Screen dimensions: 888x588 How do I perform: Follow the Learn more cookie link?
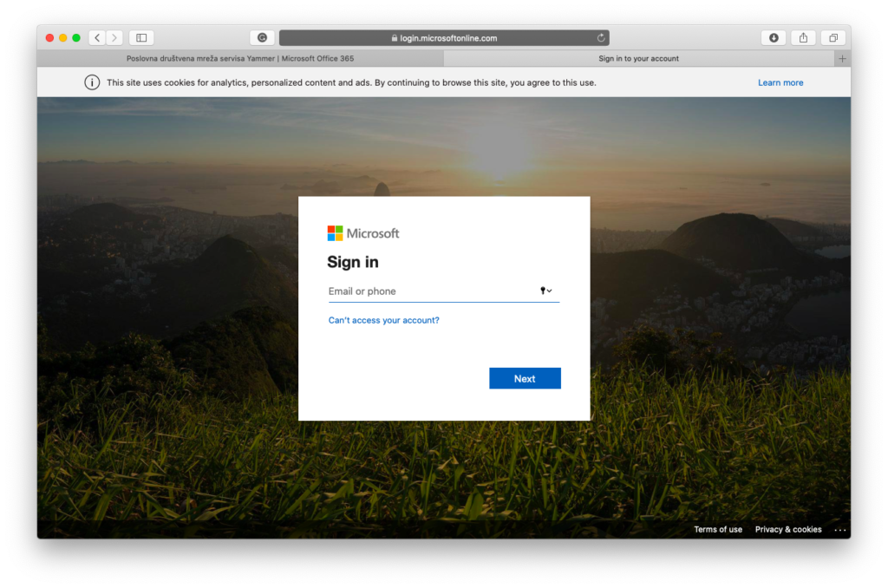point(780,82)
